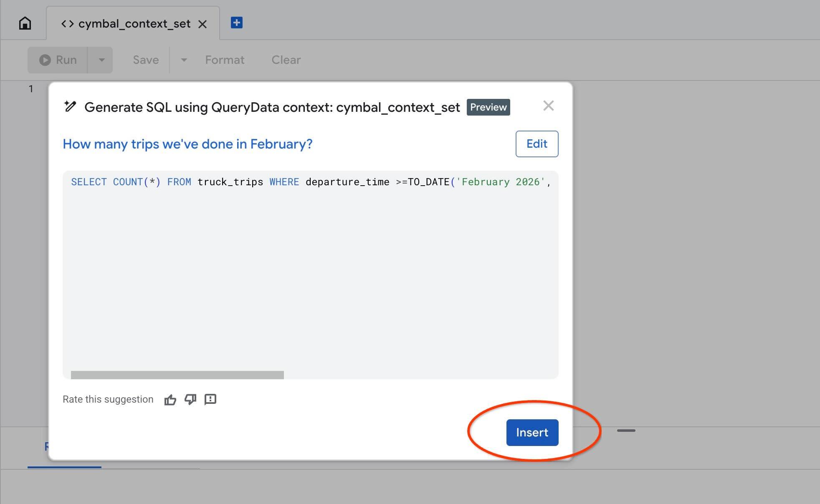Click the home icon
This screenshot has height=504, width=820.
[x=25, y=23]
